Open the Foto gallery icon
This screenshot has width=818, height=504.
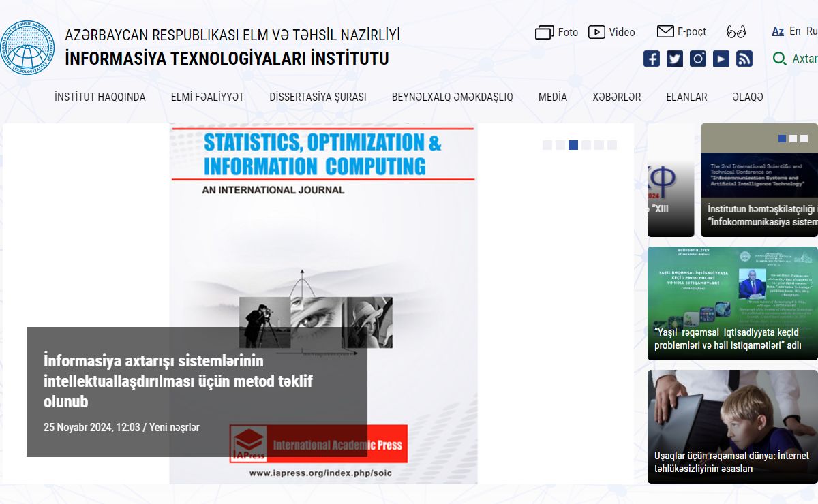tap(545, 33)
